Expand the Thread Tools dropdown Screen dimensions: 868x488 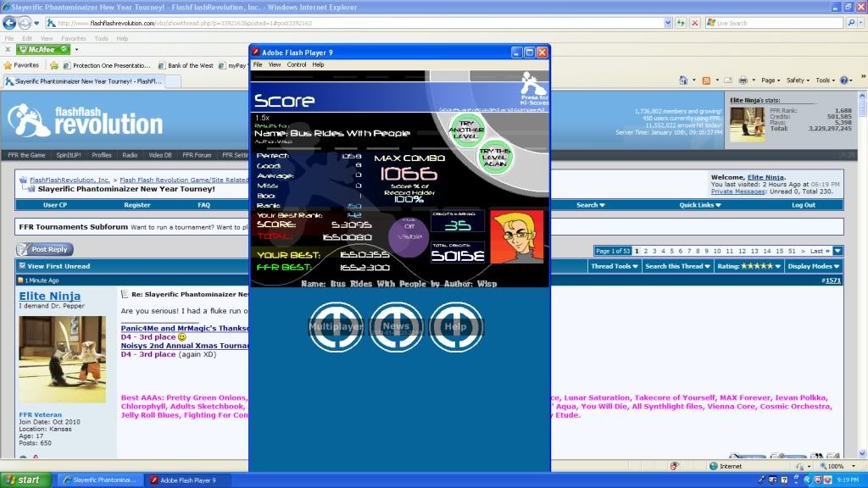tap(614, 266)
